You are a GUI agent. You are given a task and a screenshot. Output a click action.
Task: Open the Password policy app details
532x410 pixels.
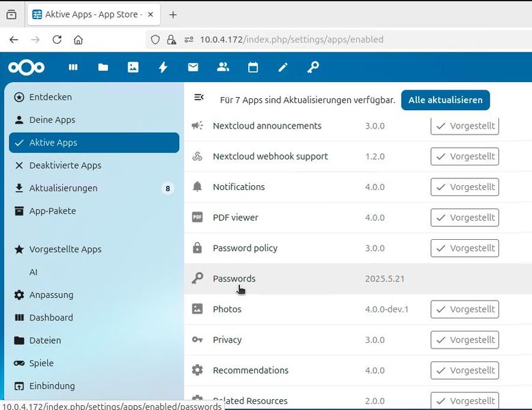click(245, 248)
